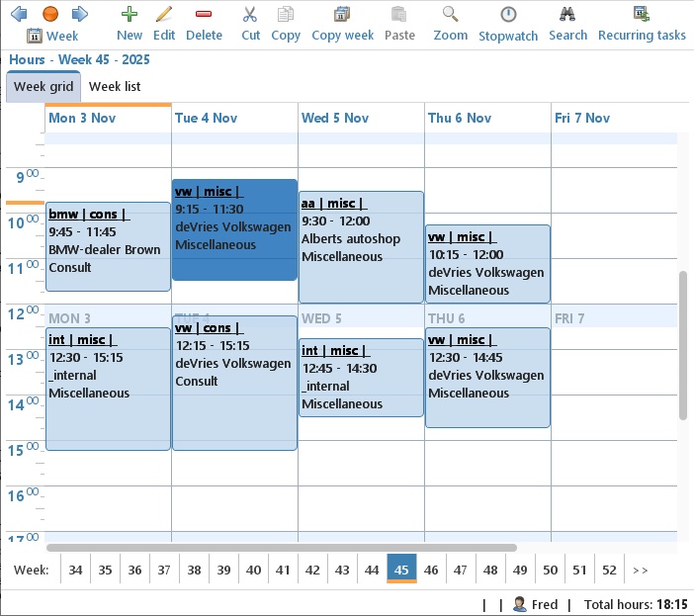The width and height of the screenshot is (694, 616).
Task: Edit the selected entry with pencil icon
Action: pyautogui.click(x=164, y=25)
